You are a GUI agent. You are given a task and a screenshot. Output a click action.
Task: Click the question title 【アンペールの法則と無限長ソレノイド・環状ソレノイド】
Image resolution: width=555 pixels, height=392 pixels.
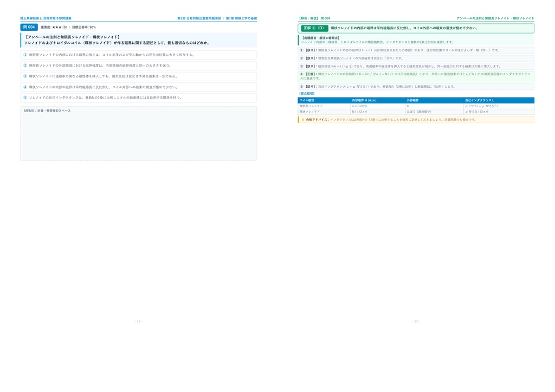point(73,37)
